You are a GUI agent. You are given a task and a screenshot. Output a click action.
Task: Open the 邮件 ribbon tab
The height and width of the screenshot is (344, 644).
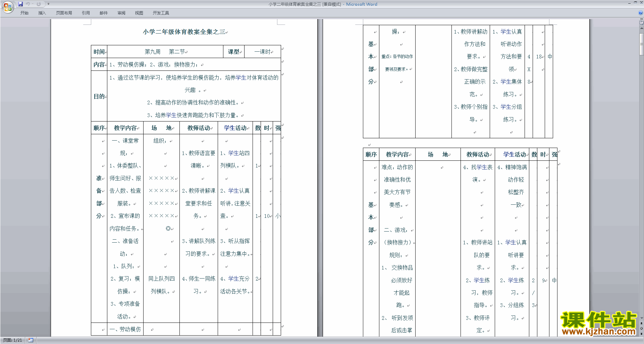tap(104, 13)
